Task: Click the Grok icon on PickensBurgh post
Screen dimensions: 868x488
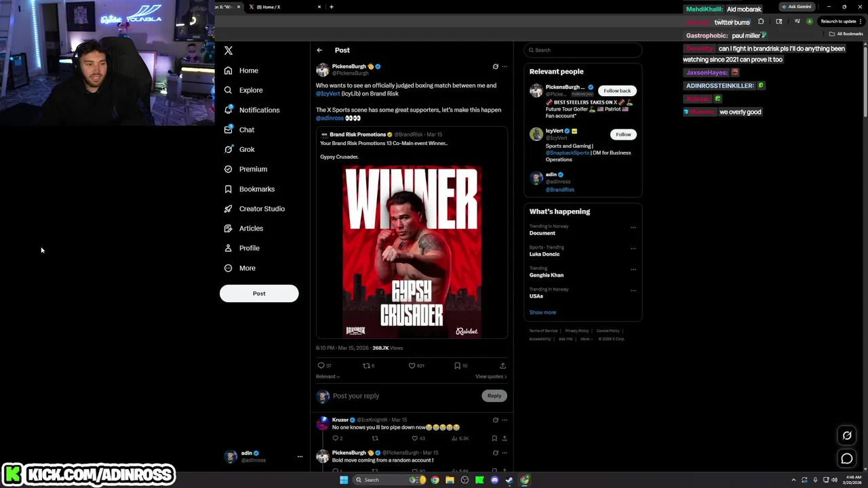Action: tap(495, 66)
